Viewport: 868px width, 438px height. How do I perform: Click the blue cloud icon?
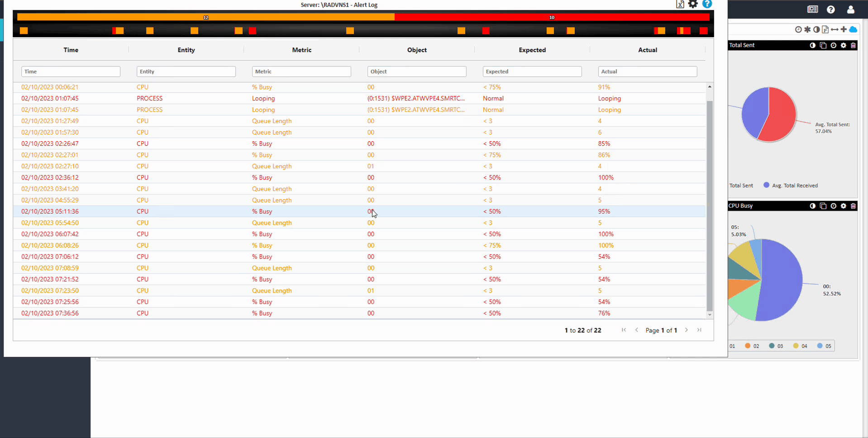coord(853,29)
